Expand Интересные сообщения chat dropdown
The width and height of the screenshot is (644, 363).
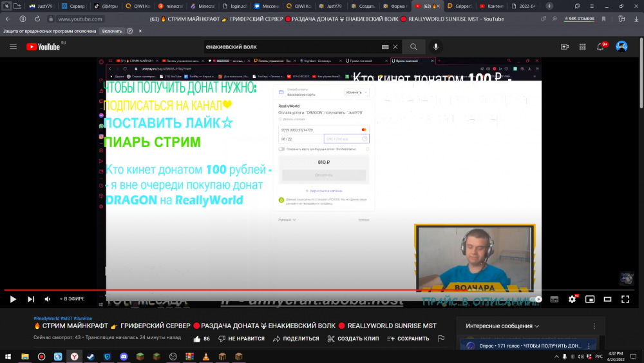(502, 326)
